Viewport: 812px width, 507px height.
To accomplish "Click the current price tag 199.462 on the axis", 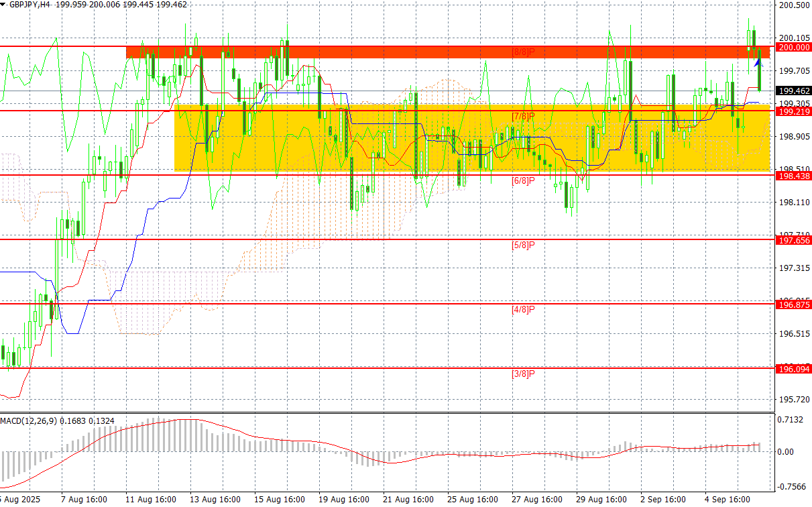I will pyautogui.click(x=793, y=91).
